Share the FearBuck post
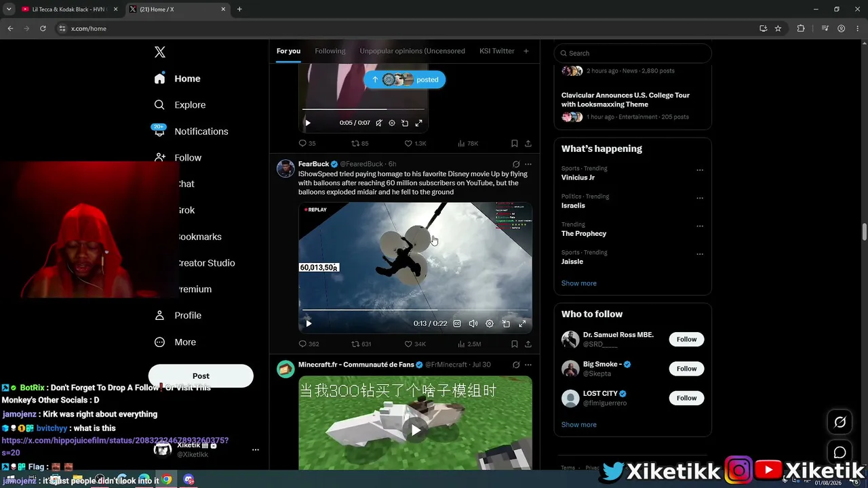The image size is (868, 488). tap(528, 344)
